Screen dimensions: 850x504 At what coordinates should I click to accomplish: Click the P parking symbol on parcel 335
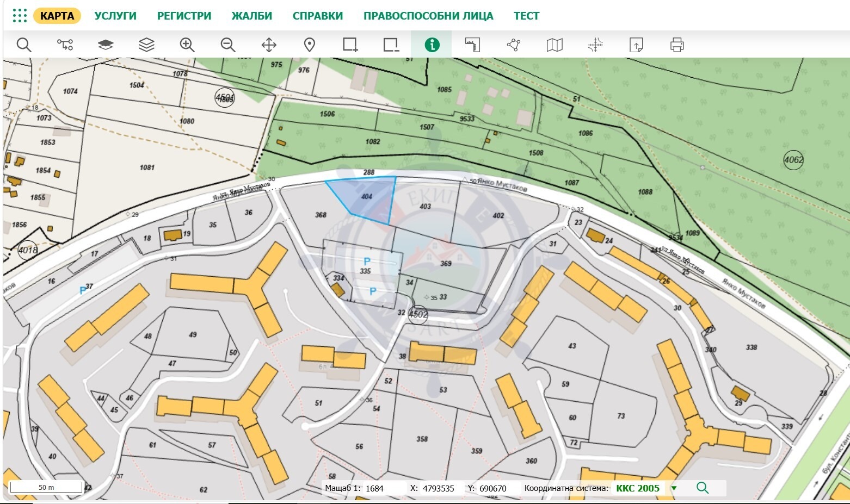pyautogui.click(x=367, y=262)
